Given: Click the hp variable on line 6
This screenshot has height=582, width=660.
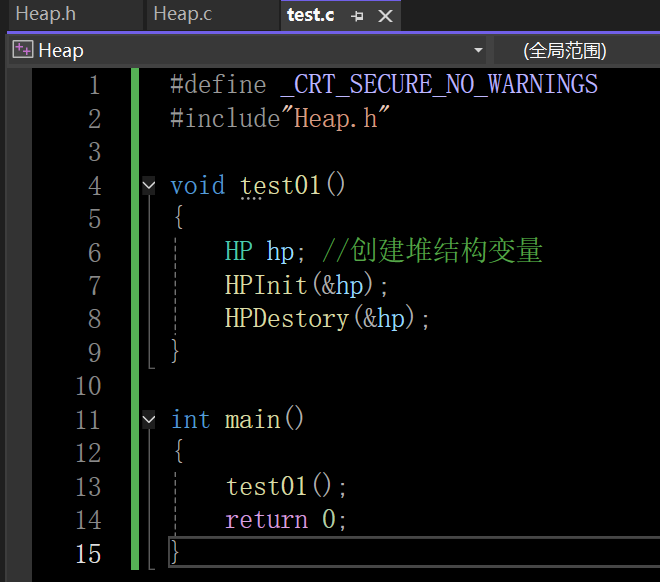Looking at the screenshot, I should click(280, 252).
